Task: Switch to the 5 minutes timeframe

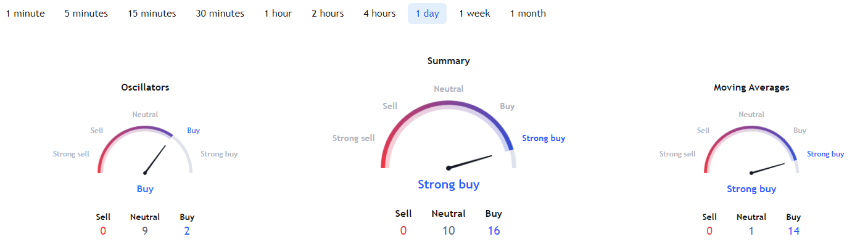Action: [86, 14]
